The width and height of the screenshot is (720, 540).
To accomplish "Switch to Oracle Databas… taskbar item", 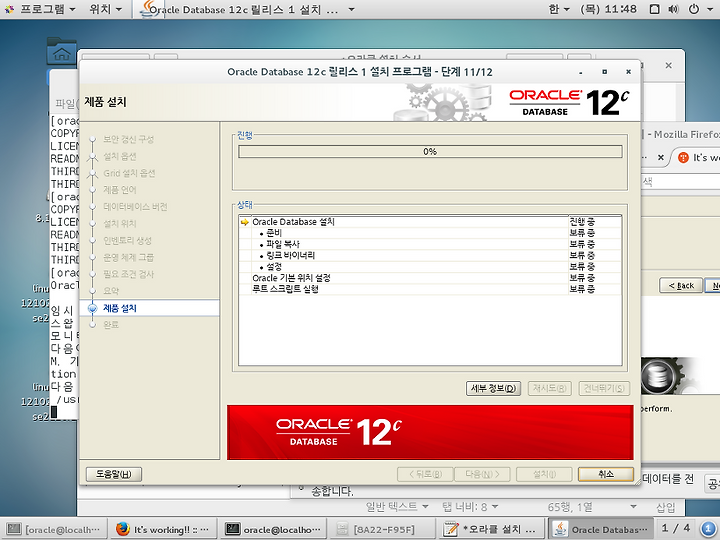I will click(601, 529).
